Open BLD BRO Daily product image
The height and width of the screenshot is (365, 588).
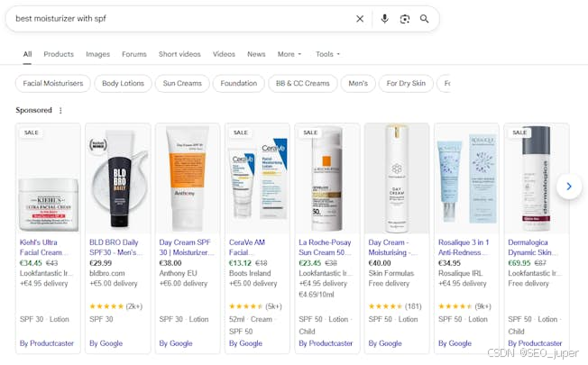point(118,178)
